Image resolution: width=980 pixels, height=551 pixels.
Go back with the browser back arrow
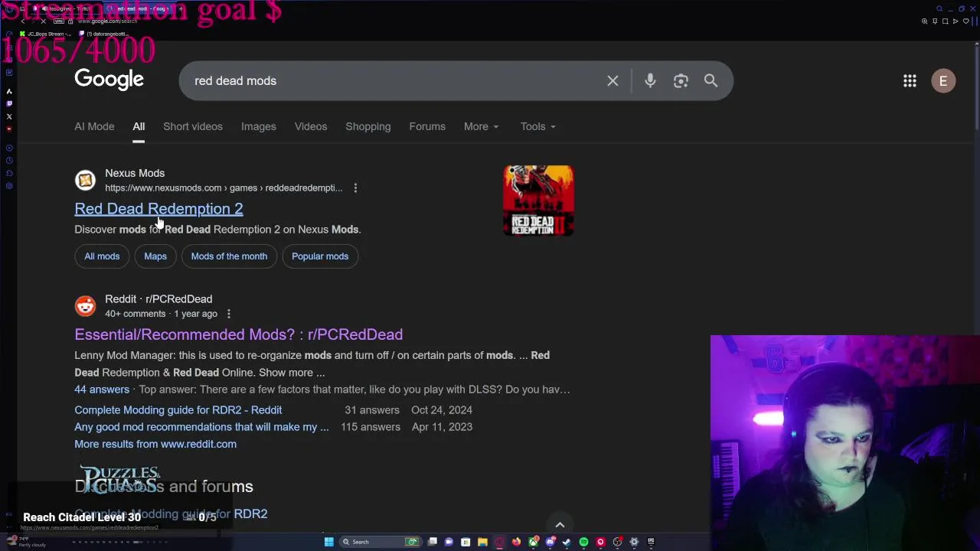coord(23,21)
